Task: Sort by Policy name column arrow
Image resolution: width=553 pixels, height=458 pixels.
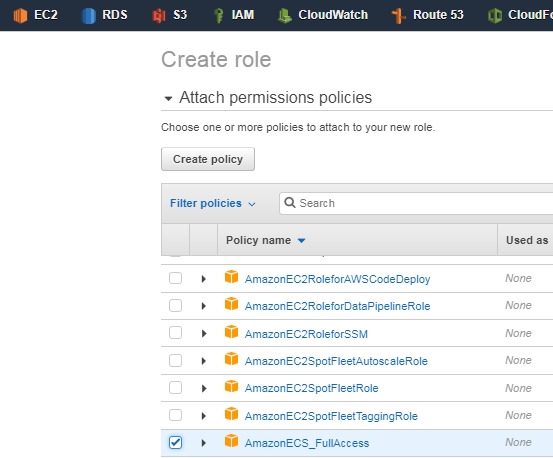Action: click(x=301, y=240)
